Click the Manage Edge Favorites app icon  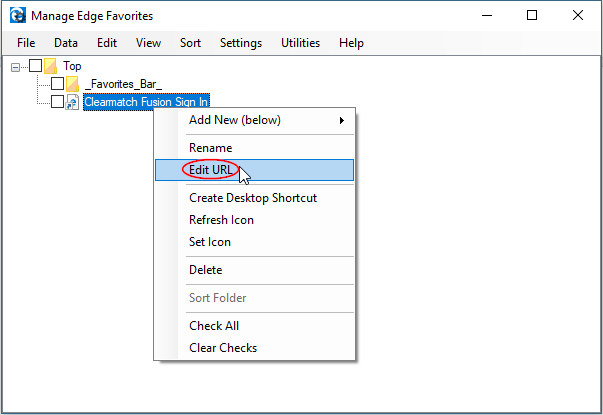18,15
